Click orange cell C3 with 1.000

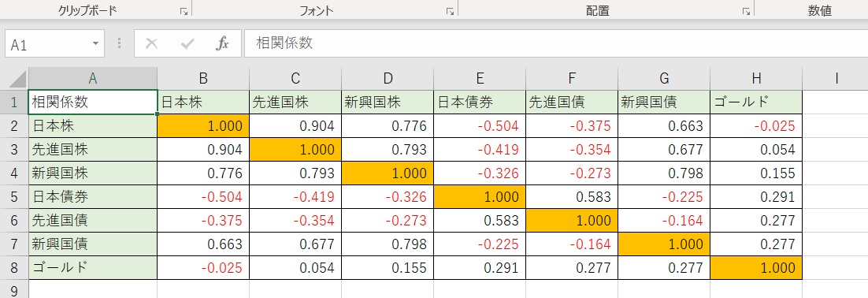coord(295,150)
